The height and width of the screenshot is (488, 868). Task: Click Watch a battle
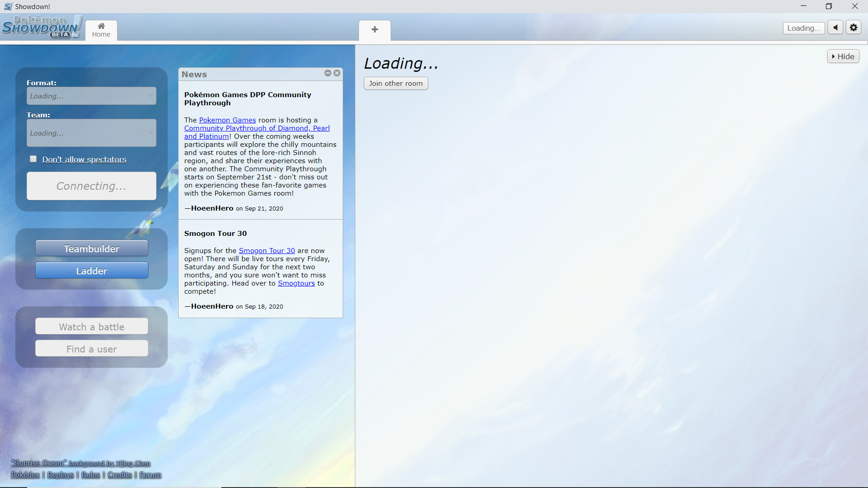[92, 327]
